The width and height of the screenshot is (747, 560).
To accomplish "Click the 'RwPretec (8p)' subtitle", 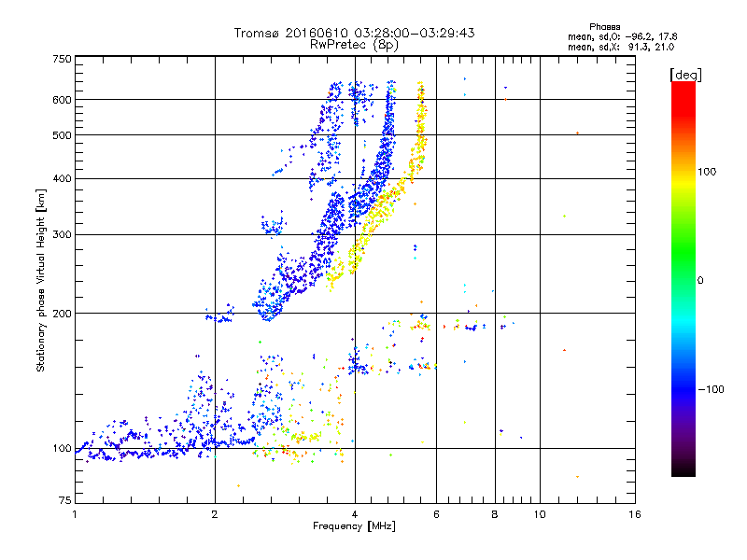I will [354, 45].
